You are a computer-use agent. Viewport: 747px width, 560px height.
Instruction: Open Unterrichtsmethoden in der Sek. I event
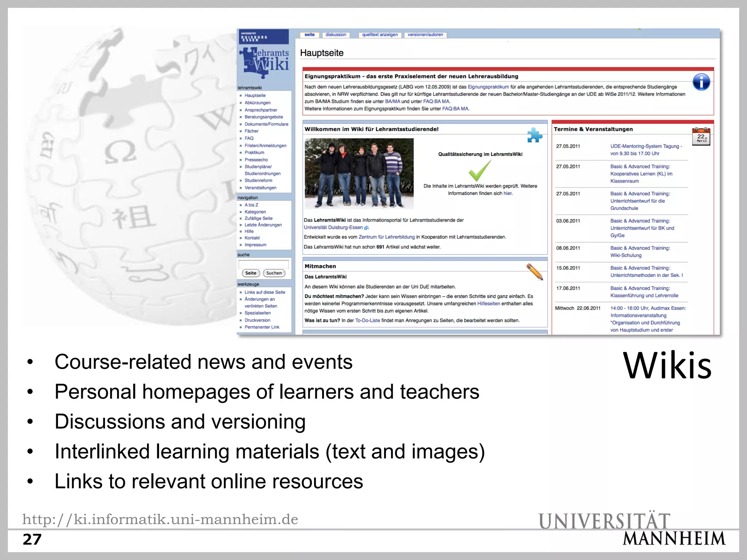pyautogui.click(x=646, y=272)
